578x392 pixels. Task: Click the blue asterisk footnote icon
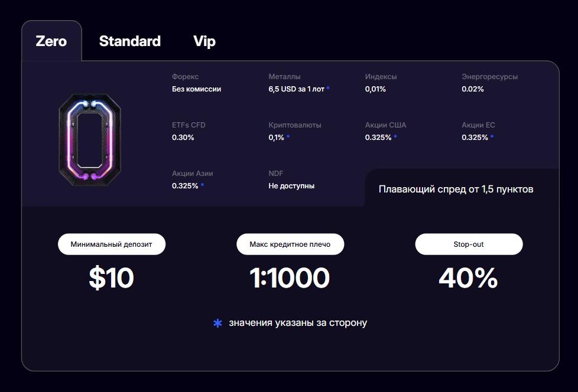[217, 323]
